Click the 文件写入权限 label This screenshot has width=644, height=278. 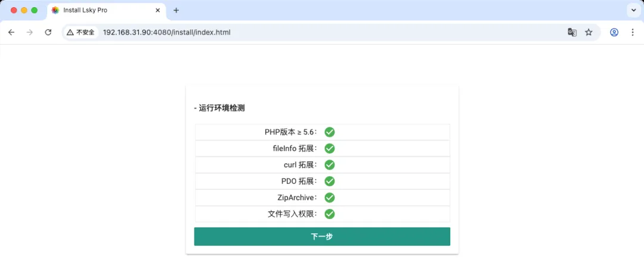coord(292,214)
